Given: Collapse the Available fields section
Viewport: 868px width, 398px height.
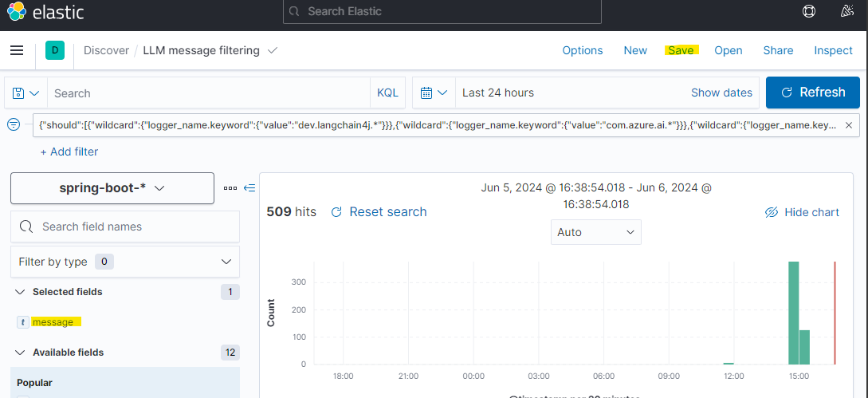Looking at the screenshot, I should click(20, 352).
